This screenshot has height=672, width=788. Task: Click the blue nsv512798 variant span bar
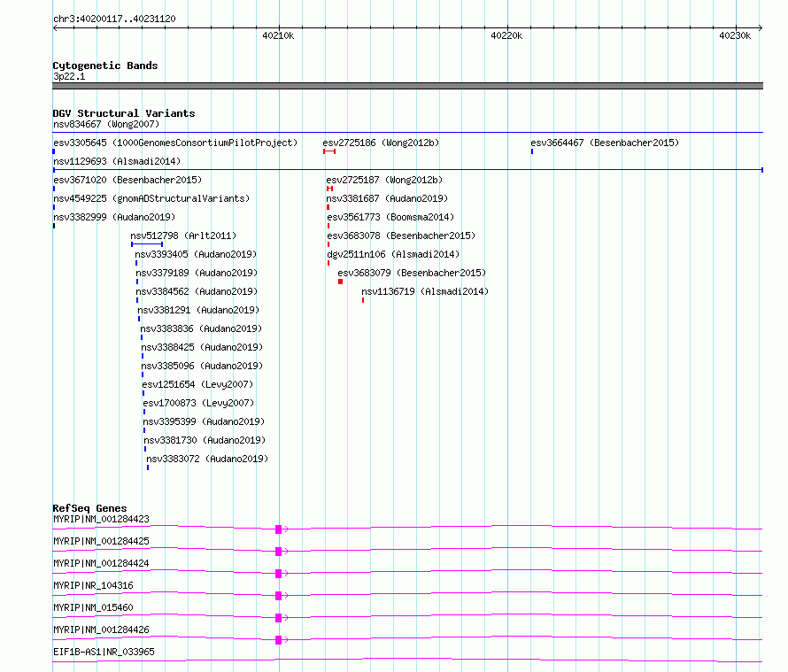pyautogui.click(x=147, y=244)
